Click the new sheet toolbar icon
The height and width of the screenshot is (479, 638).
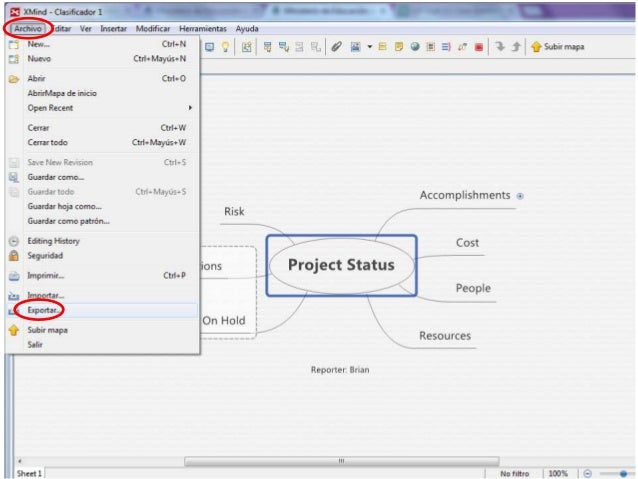247,47
